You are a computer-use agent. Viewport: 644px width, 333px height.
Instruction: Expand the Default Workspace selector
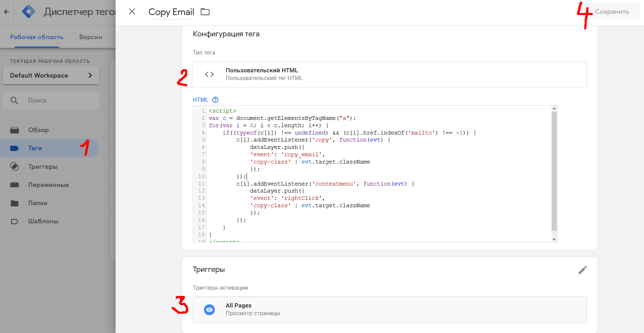tap(51, 75)
